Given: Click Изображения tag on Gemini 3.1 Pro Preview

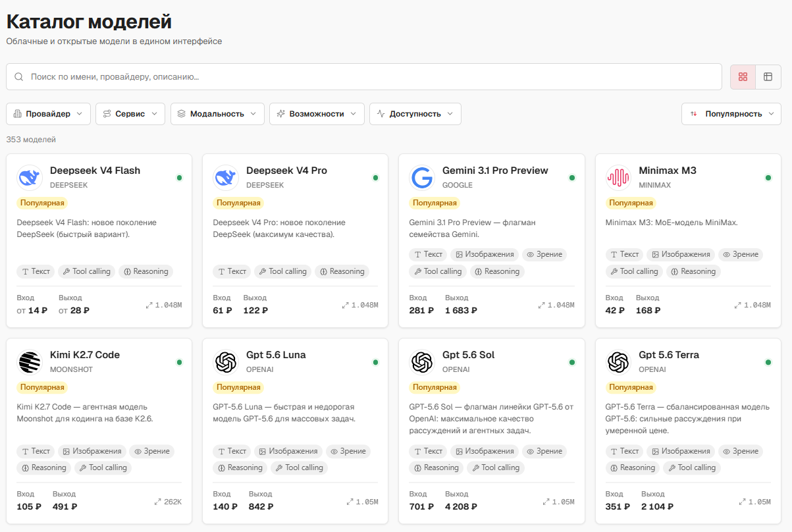Looking at the screenshot, I should (485, 254).
